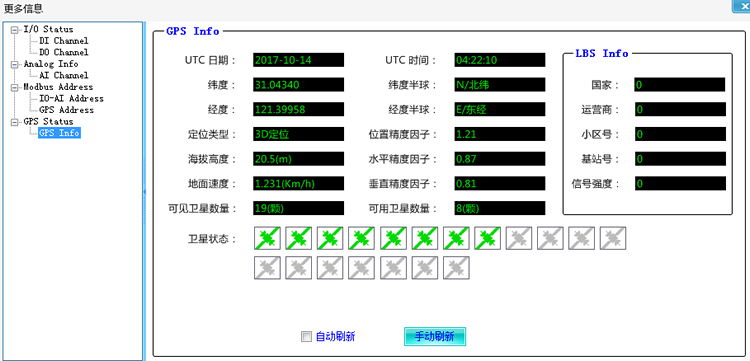Click the fifth green active satellite icon
Image resolution: width=750 pixels, height=361 pixels.
pyautogui.click(x=393, y=238)
